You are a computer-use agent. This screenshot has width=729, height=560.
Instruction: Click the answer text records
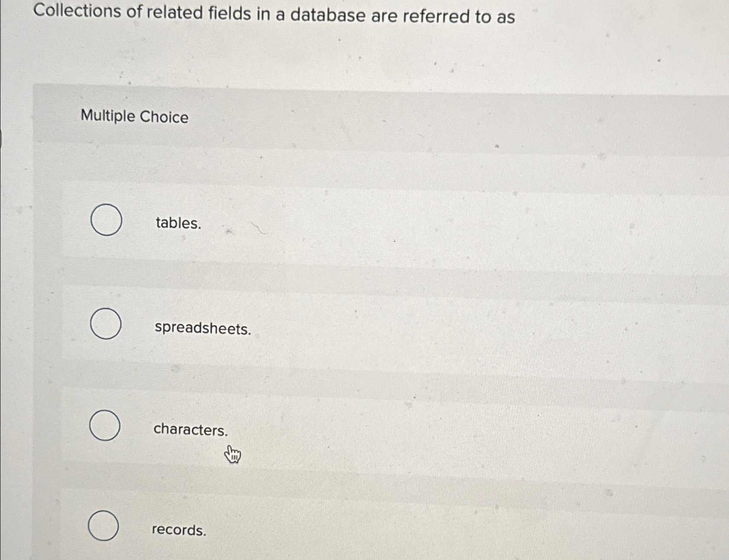179,530
